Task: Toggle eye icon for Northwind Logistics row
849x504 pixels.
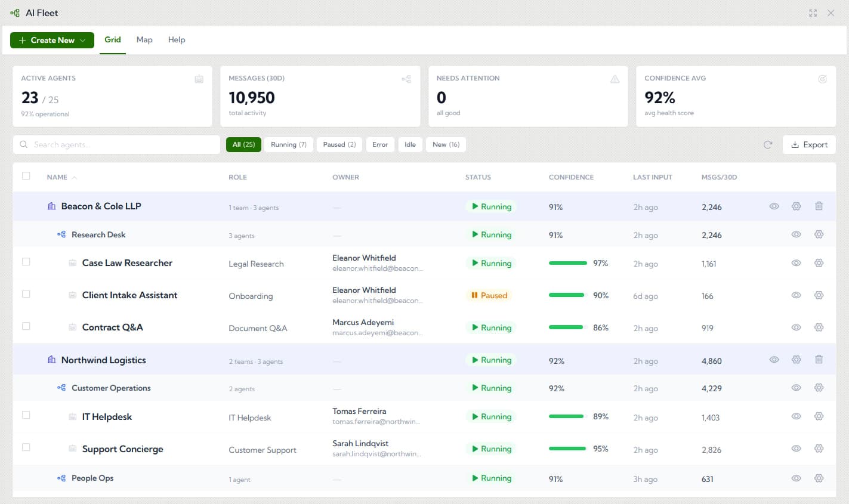Action: tap(774, 360)
